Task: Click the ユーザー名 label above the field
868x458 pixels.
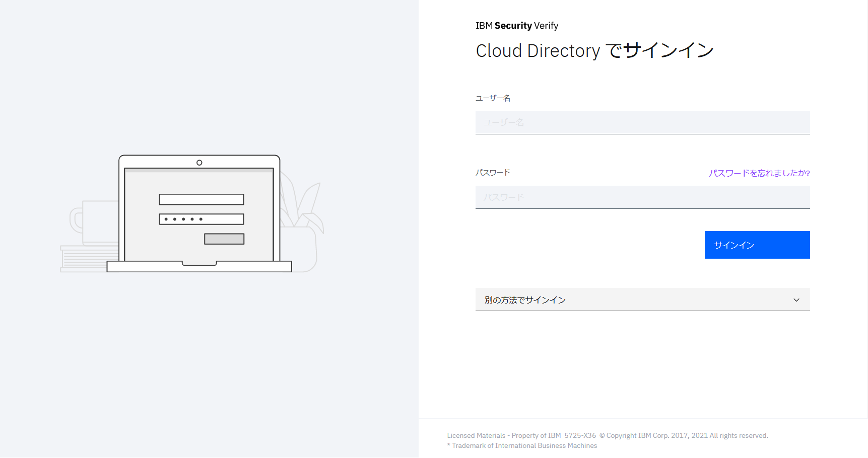Action: pos(493,98)
